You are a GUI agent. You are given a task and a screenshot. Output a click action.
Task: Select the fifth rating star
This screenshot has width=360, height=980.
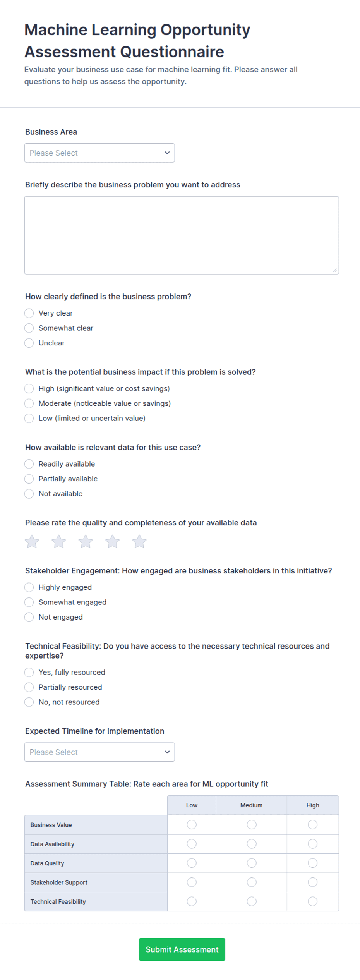(x=139, y=542)
